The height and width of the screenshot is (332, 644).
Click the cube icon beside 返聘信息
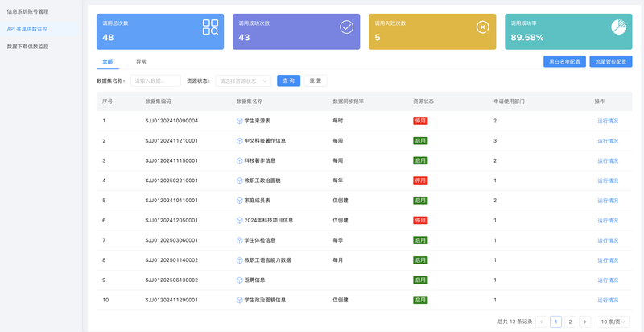point(240,280)
